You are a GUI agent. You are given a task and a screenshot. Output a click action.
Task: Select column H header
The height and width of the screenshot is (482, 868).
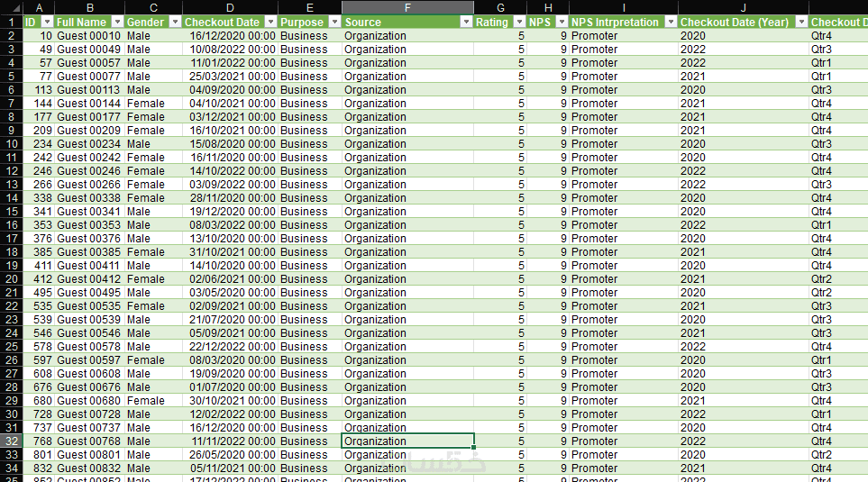(548, 8)
